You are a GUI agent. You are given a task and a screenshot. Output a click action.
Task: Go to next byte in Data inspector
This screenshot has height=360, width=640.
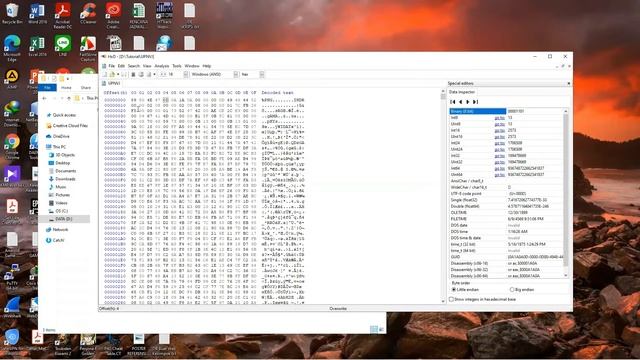coord(468,102)
